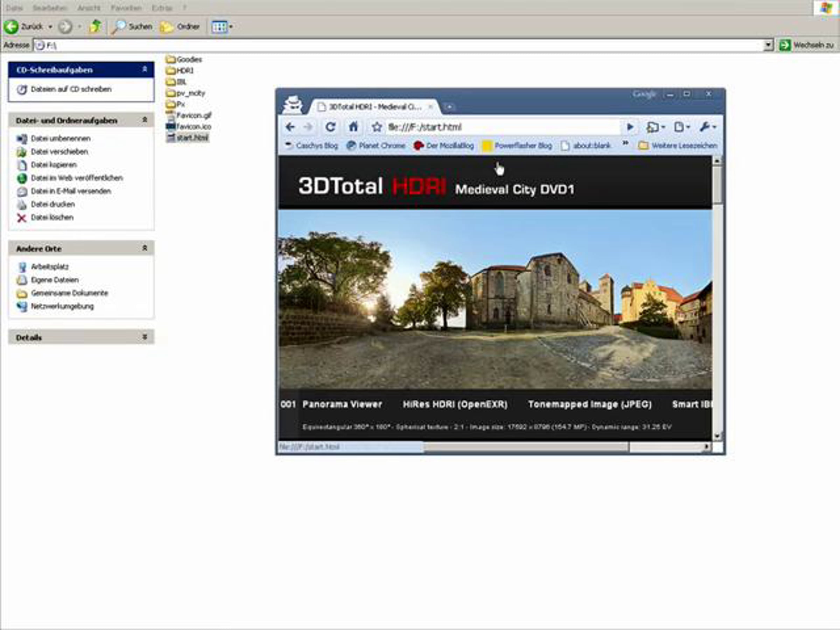Click the home icon in Chrome
Image resolution: width=840 pixels, height=630 pixels.
coord(353,127)
